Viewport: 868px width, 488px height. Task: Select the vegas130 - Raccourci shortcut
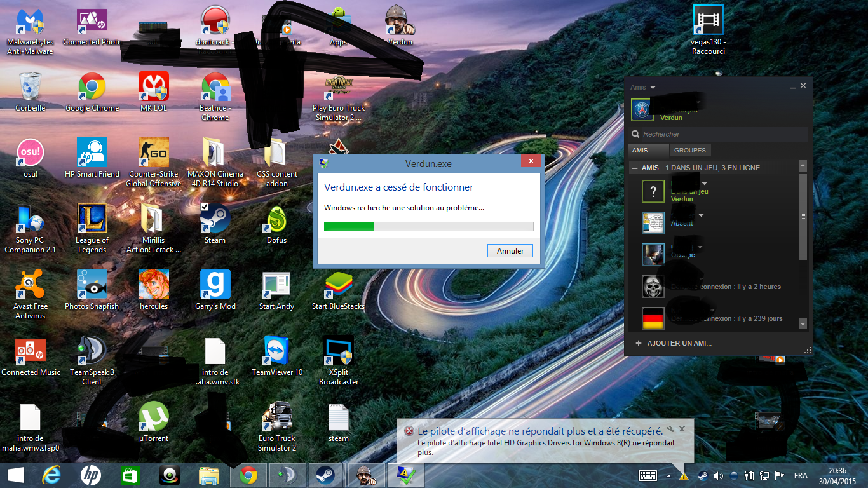tap(709, 31)
